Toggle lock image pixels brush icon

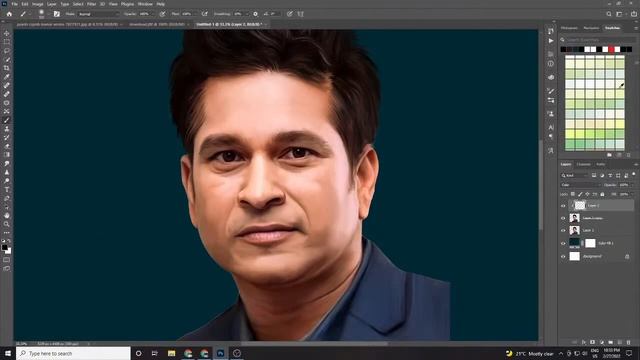click(580, 194)
